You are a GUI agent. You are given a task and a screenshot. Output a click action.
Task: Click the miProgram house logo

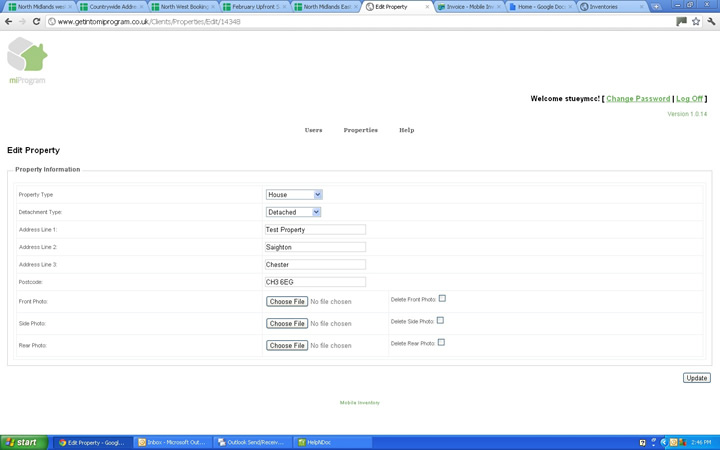[27, 57]
